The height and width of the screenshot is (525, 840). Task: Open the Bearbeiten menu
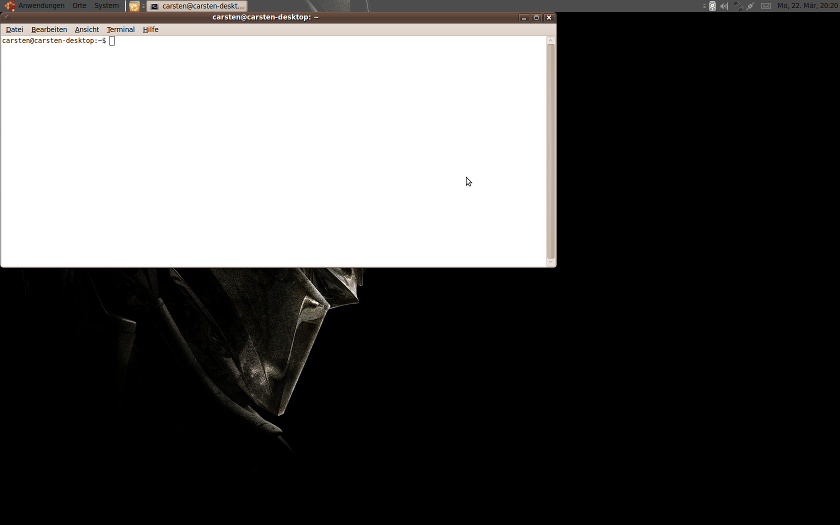coord(49,30)
